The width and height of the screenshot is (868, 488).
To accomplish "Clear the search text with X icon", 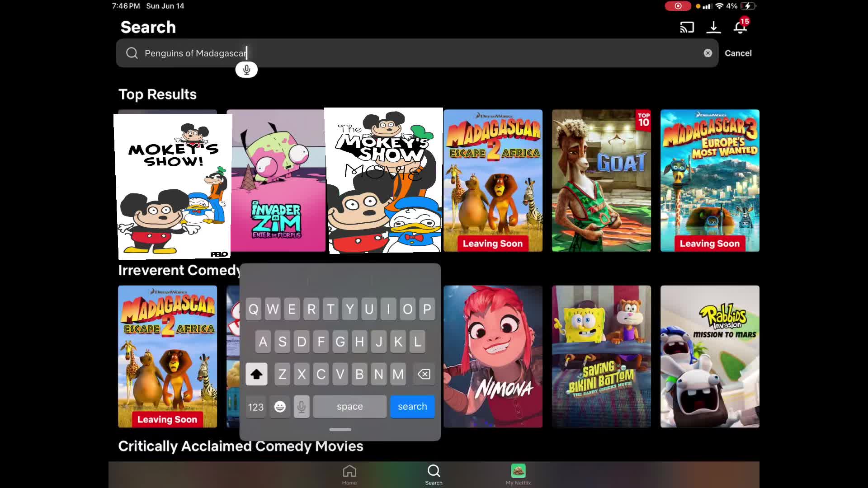I will pos(708,53).
